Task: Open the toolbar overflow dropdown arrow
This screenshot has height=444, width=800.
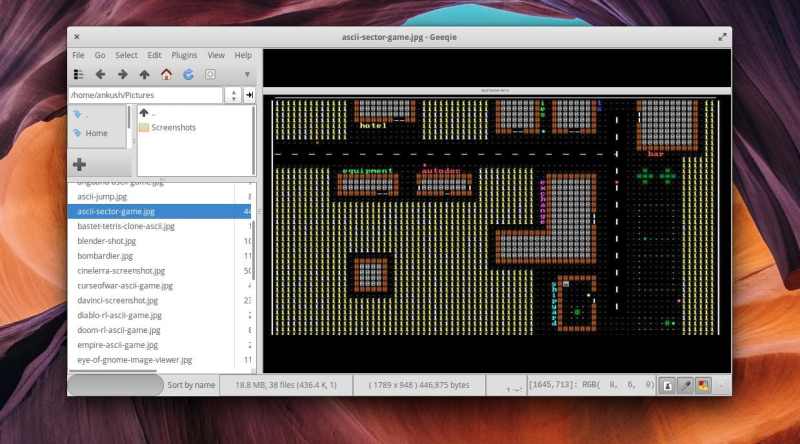Action: coord(247,74)
